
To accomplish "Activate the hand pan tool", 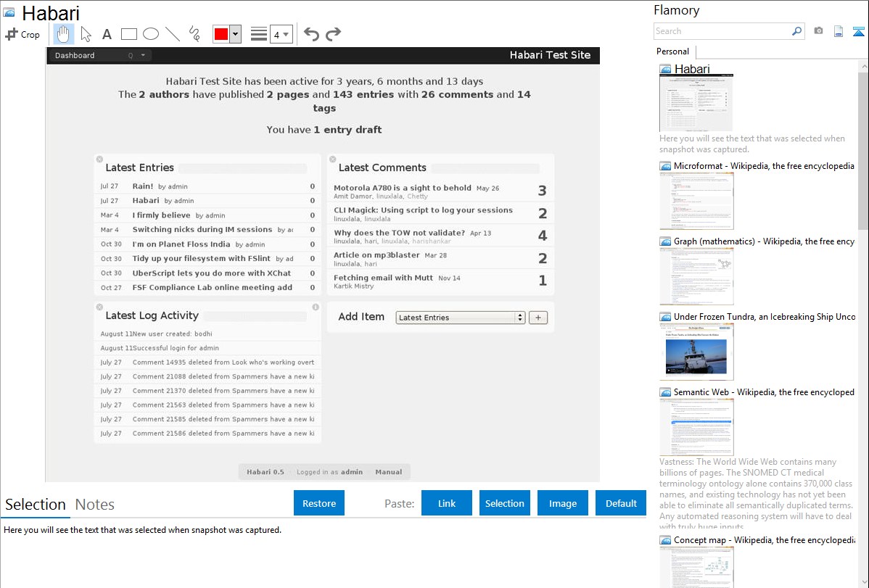I will (x=63, y=34).
